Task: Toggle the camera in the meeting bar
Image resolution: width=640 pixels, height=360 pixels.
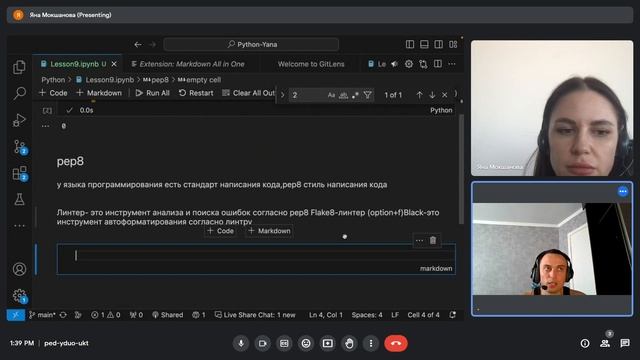Action: (x=262, y=343)
